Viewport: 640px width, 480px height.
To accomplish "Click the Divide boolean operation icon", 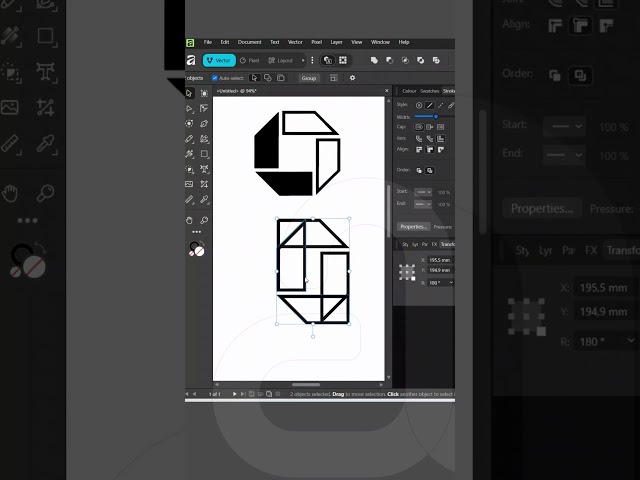I will [x=436, y=60].
